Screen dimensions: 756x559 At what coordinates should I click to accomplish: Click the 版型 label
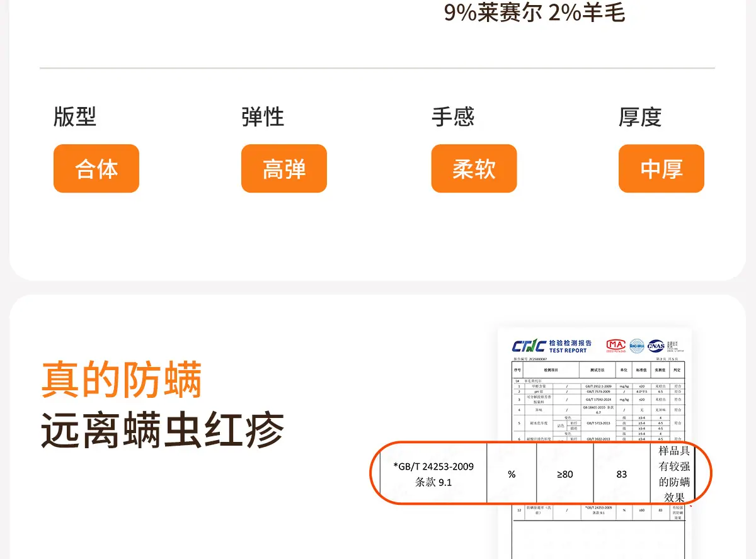click(75, 117)
